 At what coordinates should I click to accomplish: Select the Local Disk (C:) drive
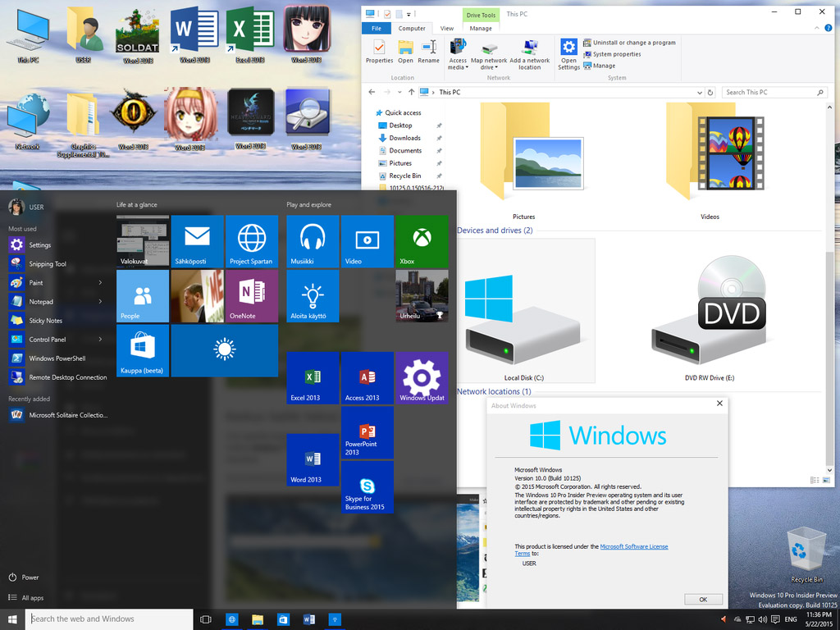pyautogui.click(x=524, y=311)
